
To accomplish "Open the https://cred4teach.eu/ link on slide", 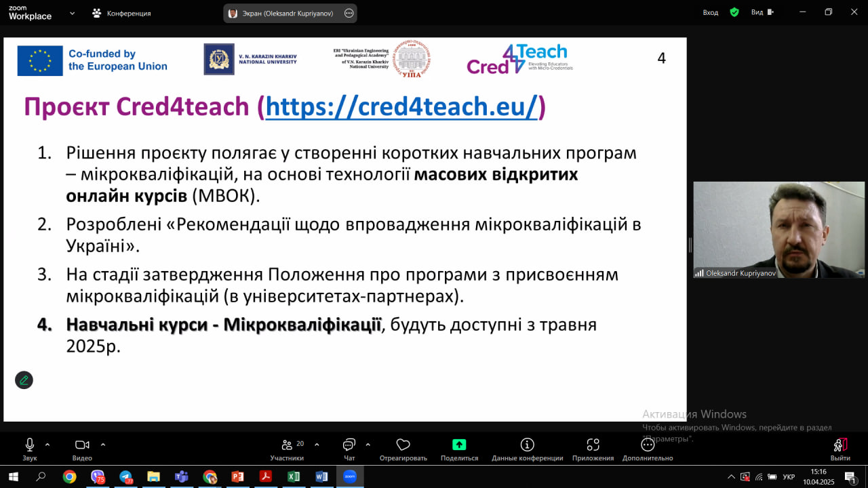I will tap(402, 107).
